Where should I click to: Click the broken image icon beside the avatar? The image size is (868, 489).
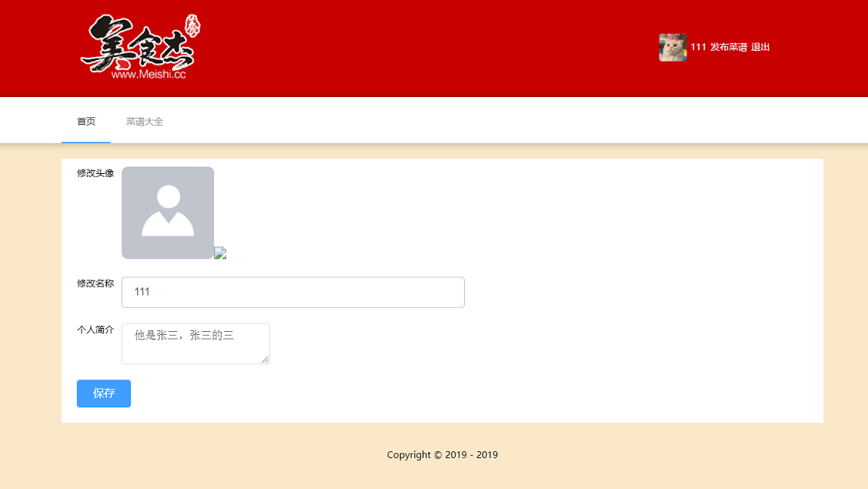click(x=220, y=253)
